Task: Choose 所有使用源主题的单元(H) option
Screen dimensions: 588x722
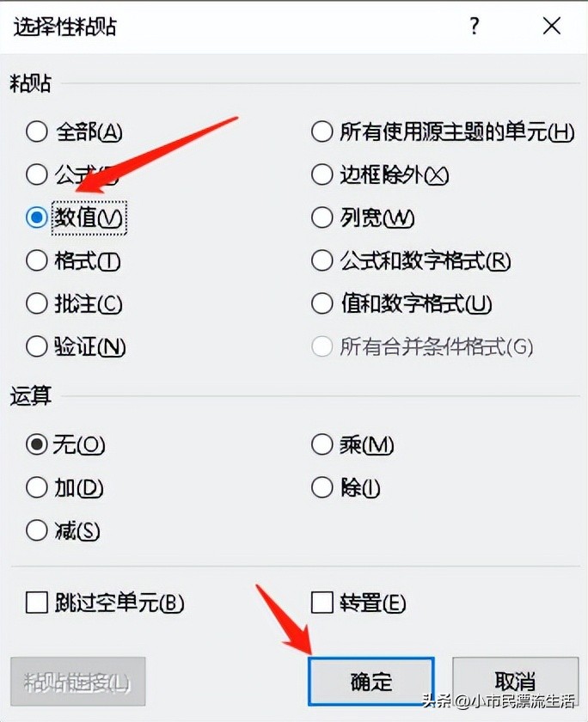Action: pyautogui.click(x=322, y=132)
